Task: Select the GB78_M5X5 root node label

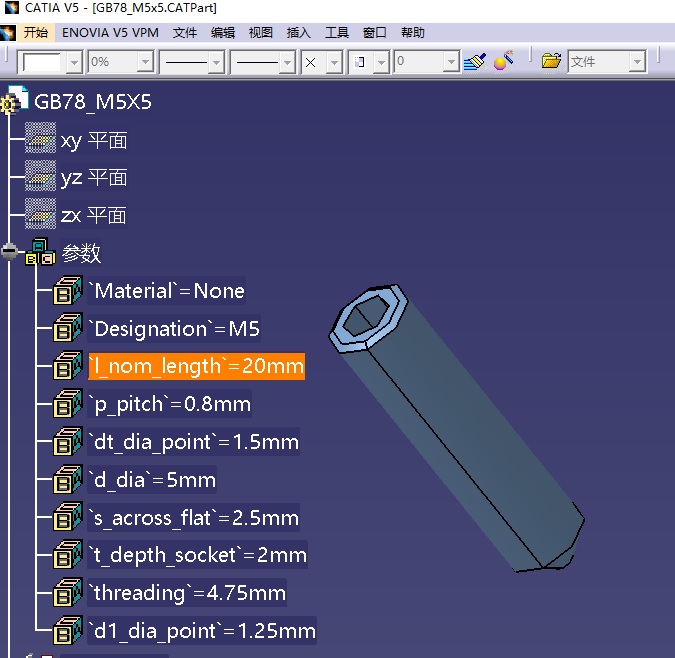Action: pos(93,102)
